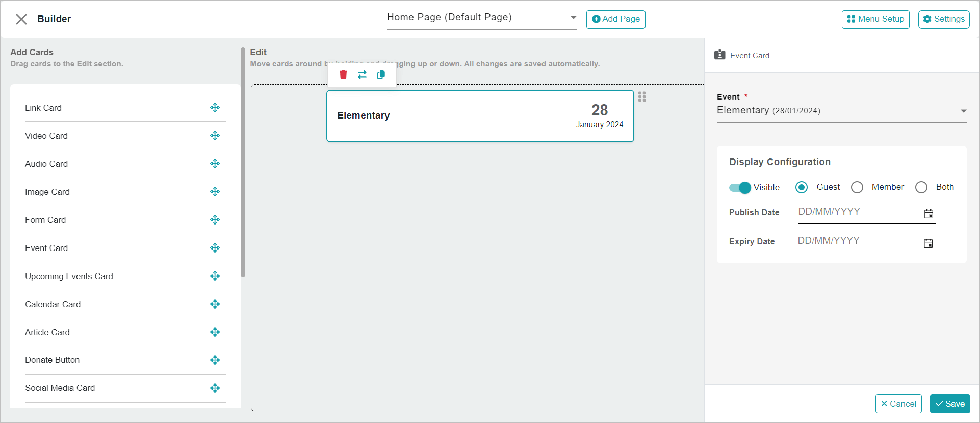Click the 'Form Card' label
Image resolution: width=980 pixels, height=423 pixels.
[x=45, y=220]
